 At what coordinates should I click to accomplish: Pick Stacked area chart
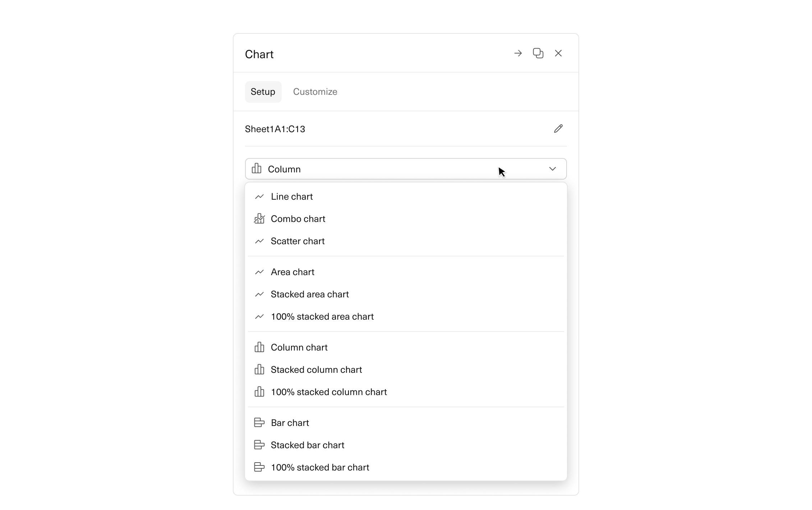(310, 294)
